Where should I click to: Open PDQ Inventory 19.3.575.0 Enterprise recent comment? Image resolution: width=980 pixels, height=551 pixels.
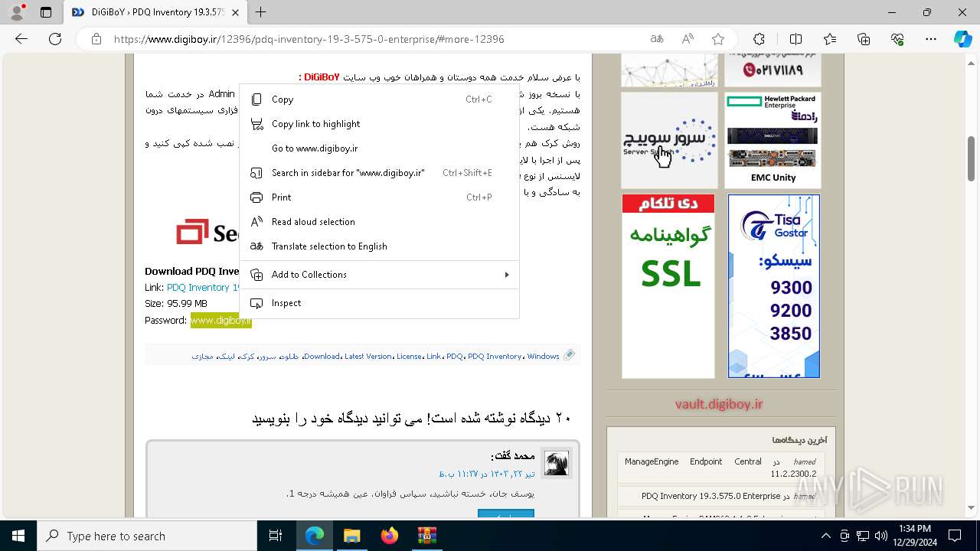(711, 496)
